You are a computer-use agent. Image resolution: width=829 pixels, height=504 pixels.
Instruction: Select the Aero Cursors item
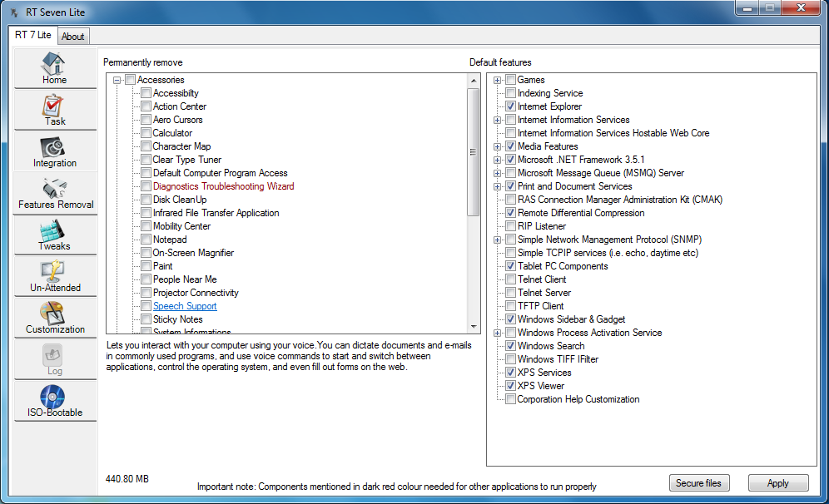pos(177,120)
